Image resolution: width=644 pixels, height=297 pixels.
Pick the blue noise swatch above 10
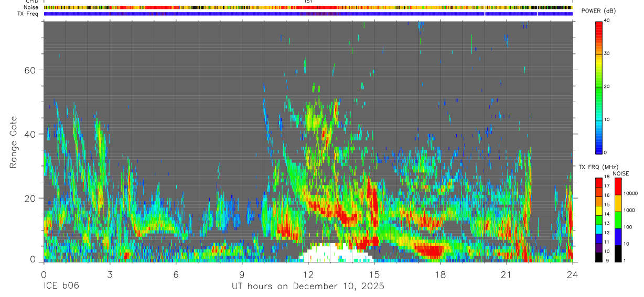(x=618, y=236)
